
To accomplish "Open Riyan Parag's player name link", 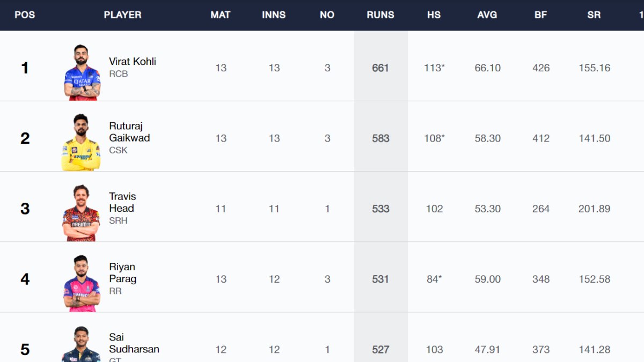I will pos(123,272).
